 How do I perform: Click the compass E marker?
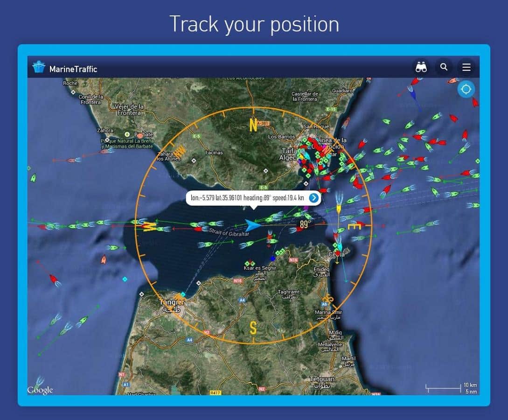pyautogui.click(x=355, y=227)
